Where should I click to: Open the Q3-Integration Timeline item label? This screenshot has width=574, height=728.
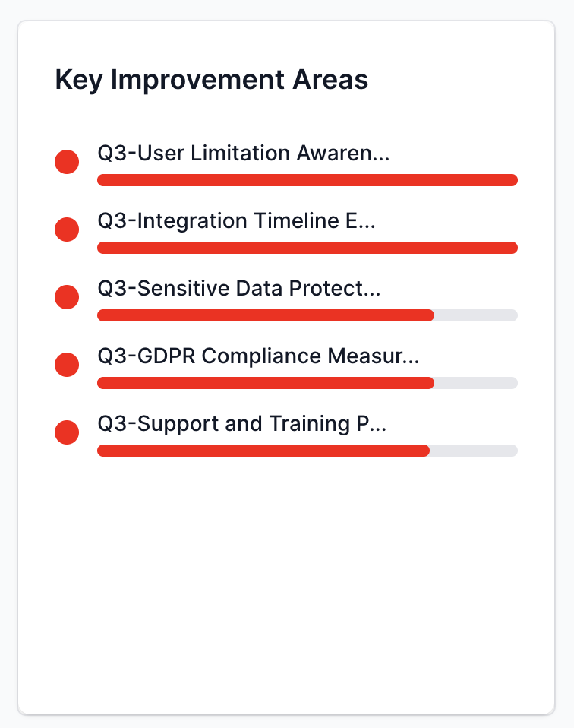(236, 221)
